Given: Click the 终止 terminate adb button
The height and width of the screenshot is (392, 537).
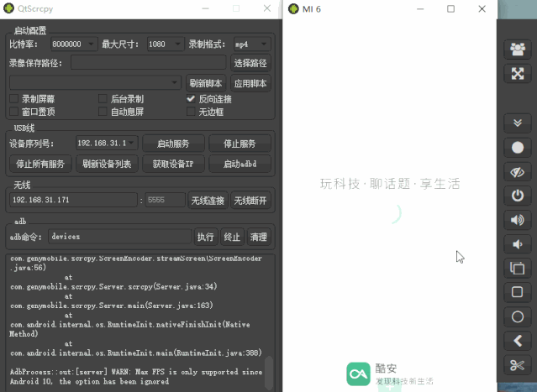Looking at the screenshot, I should click(232, 237).
